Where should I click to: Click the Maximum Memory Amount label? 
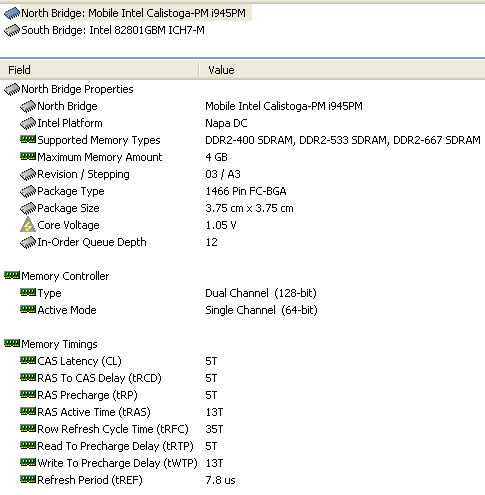click(100, 157)
